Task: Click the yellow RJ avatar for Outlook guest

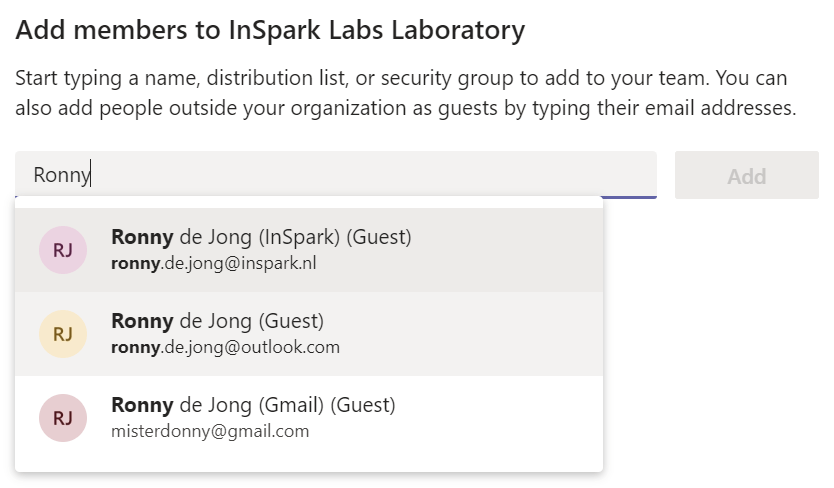Action: [63, 334]
